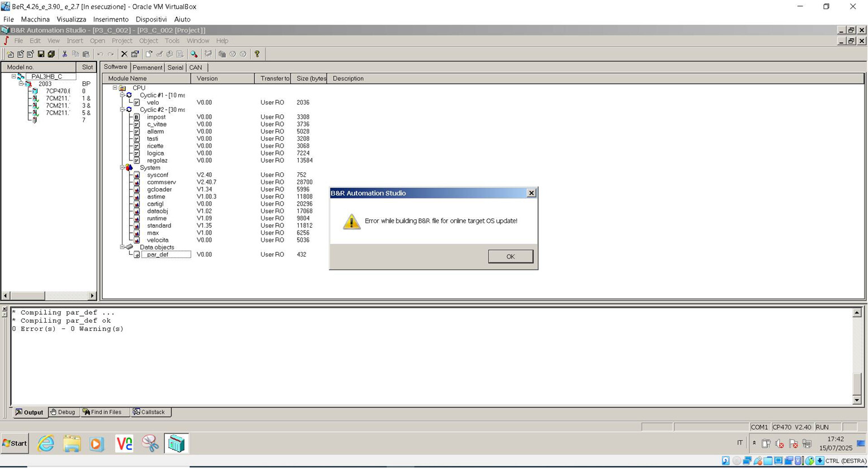Select the gcloader system module
868x468 pixels.
[159, 190]
